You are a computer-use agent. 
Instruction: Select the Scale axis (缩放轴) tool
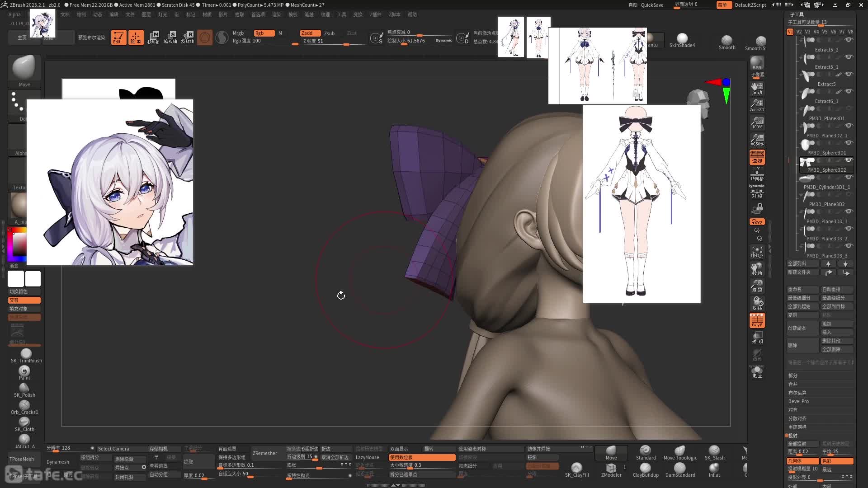[x=170, y=37]
